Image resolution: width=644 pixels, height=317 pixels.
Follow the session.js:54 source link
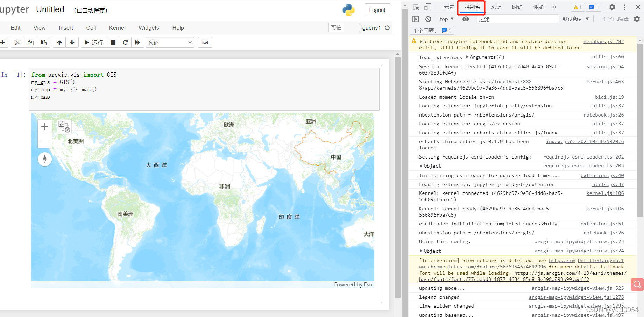click(605, 66)
